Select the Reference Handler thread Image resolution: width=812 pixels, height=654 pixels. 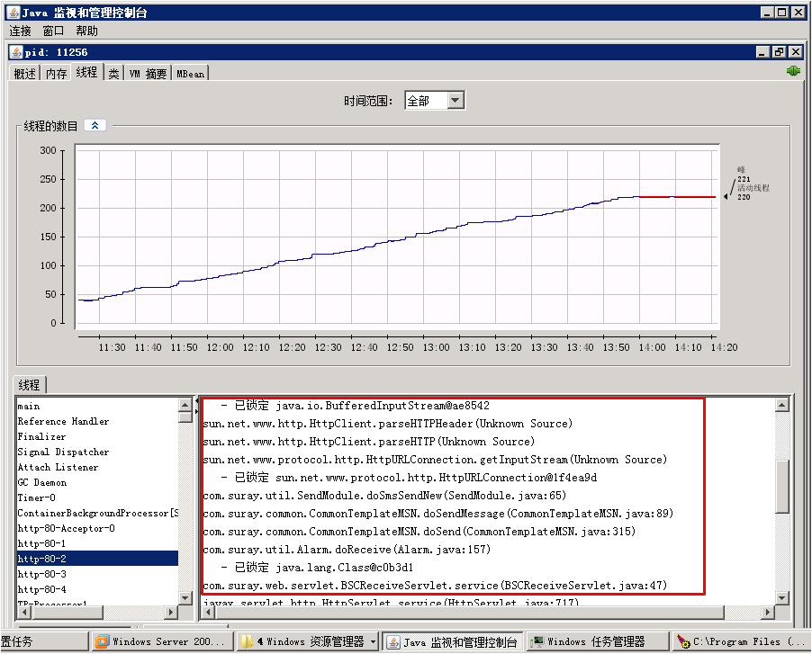tap(97, 421)
